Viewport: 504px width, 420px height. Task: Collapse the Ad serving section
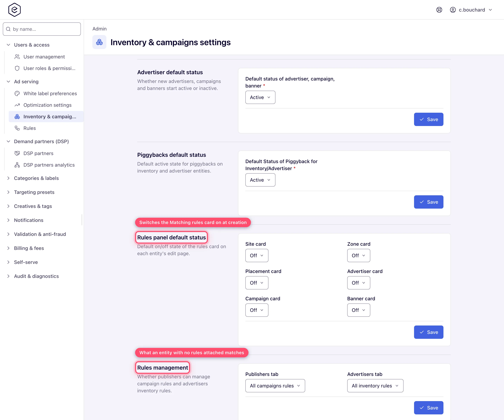[x=8, y=82]
